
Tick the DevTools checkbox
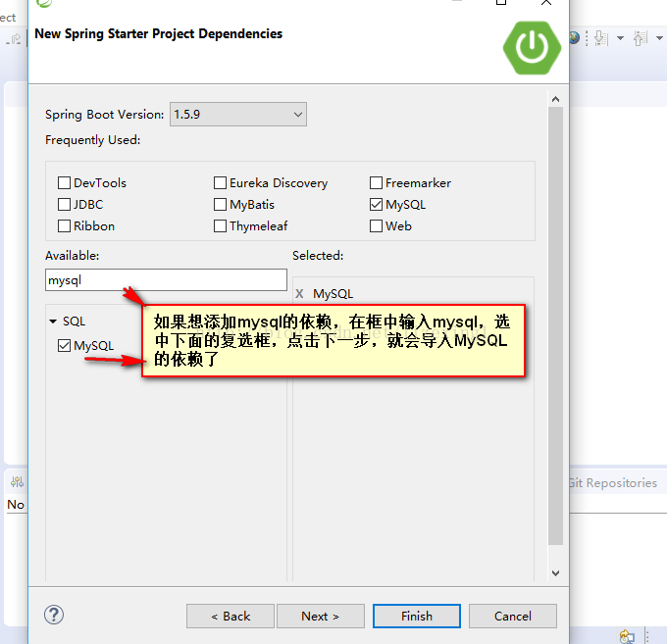64,182
